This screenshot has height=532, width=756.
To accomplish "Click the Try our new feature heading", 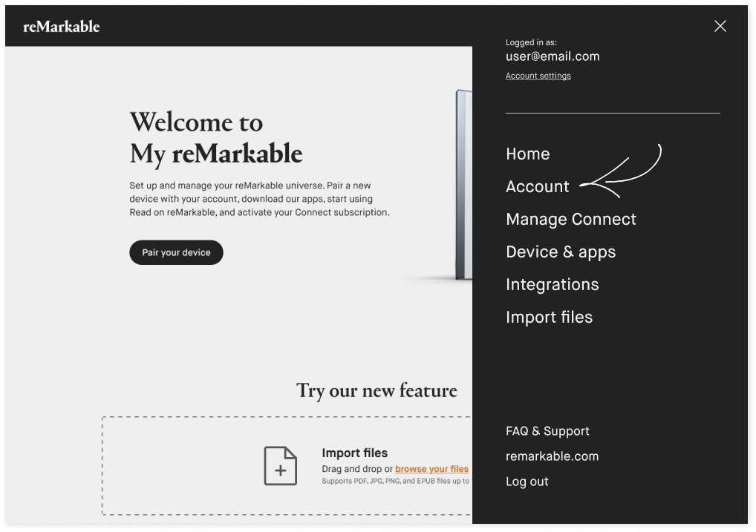I will tap(377, 390).
